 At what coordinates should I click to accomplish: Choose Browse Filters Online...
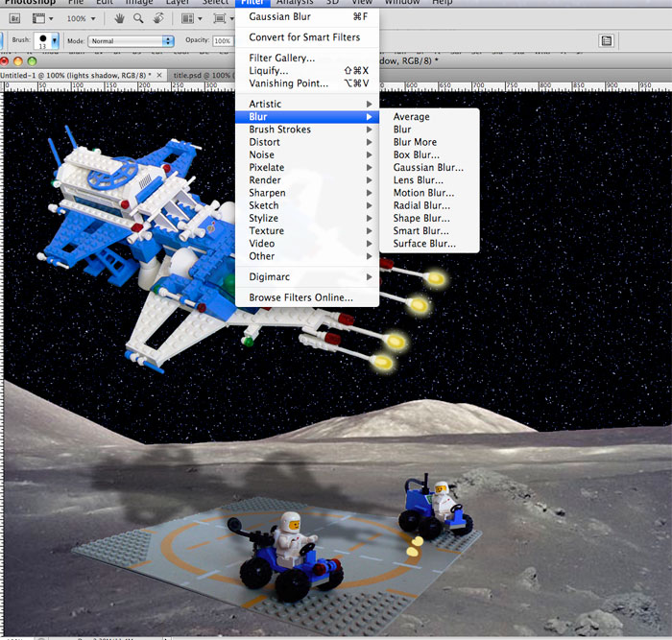click(307, 297)
